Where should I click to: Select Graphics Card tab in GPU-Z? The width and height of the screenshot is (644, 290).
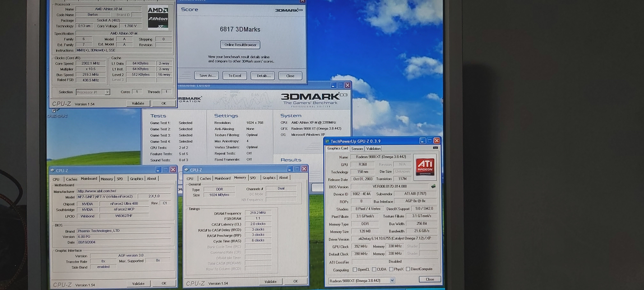click(337, 148)
